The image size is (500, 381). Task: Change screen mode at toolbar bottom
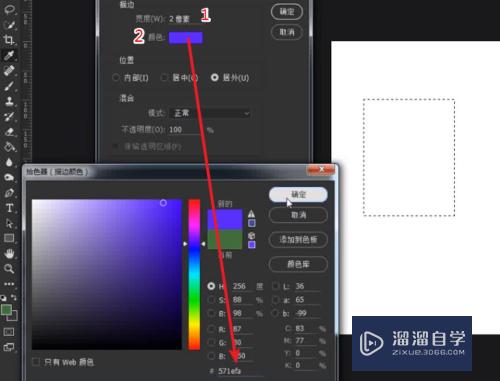click(x=9, y=347)
